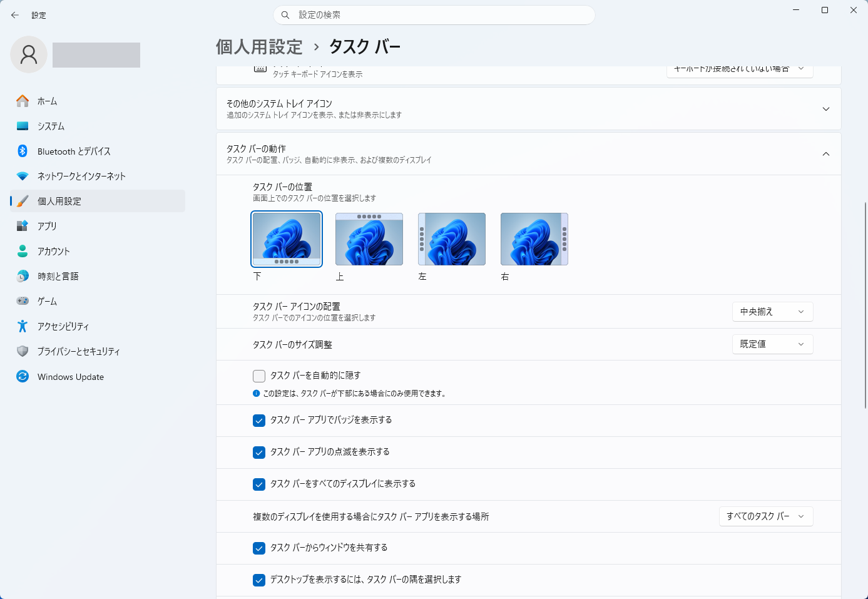This screenshot has height=599, width=868.
Task: Click the 時刻と言語 clock globe icon
Action: [23, 276]
